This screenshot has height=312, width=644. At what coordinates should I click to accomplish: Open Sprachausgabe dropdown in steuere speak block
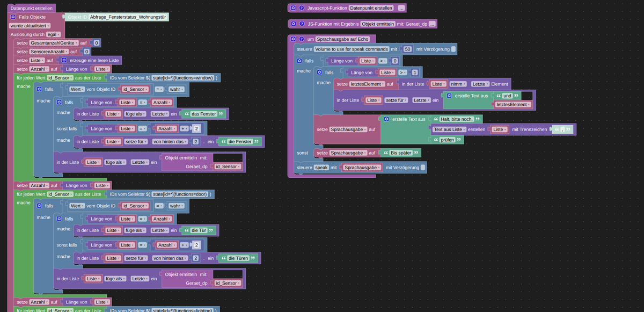pos(362,168)
